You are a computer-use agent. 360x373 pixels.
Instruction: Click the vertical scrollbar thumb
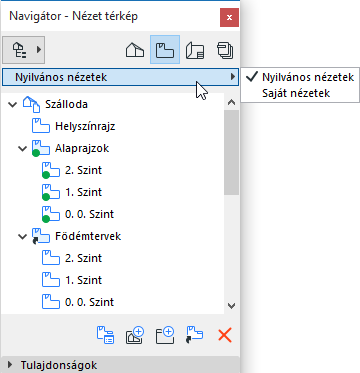231,152
